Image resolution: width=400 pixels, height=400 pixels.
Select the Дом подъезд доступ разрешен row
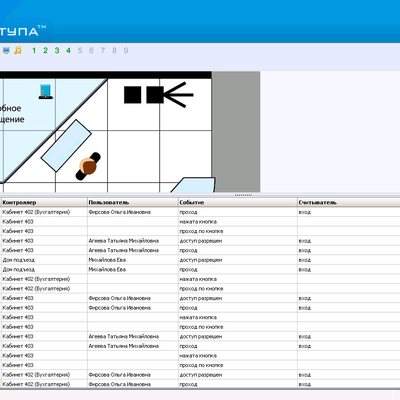click(x=200, y=260)
